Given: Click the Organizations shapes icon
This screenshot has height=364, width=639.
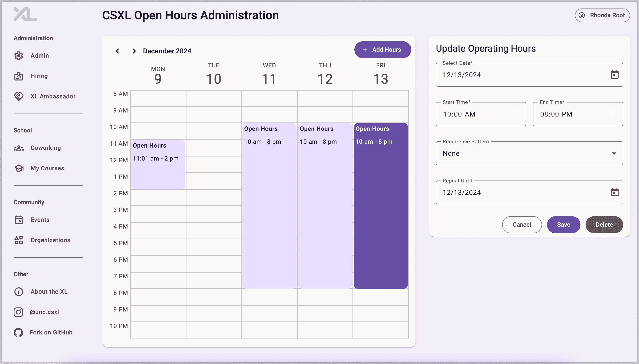Looking at the screenshot, I should (19, 240).
